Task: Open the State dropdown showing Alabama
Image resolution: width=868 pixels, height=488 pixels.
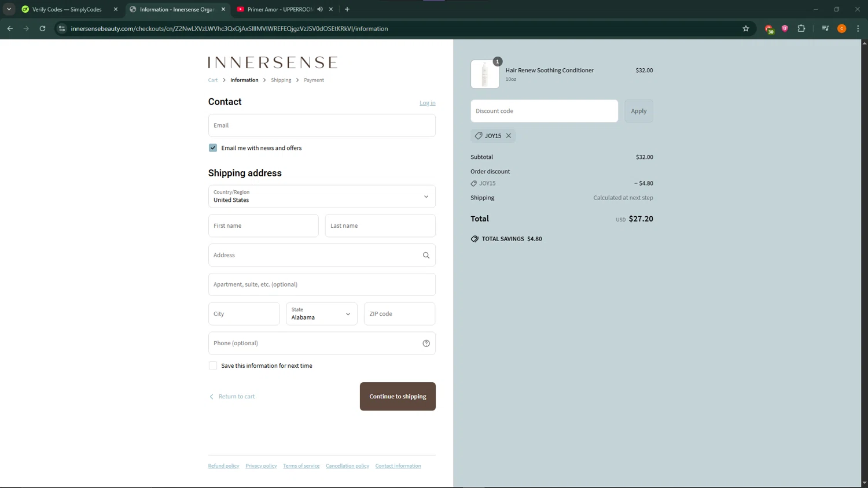Action: (322, 314)
